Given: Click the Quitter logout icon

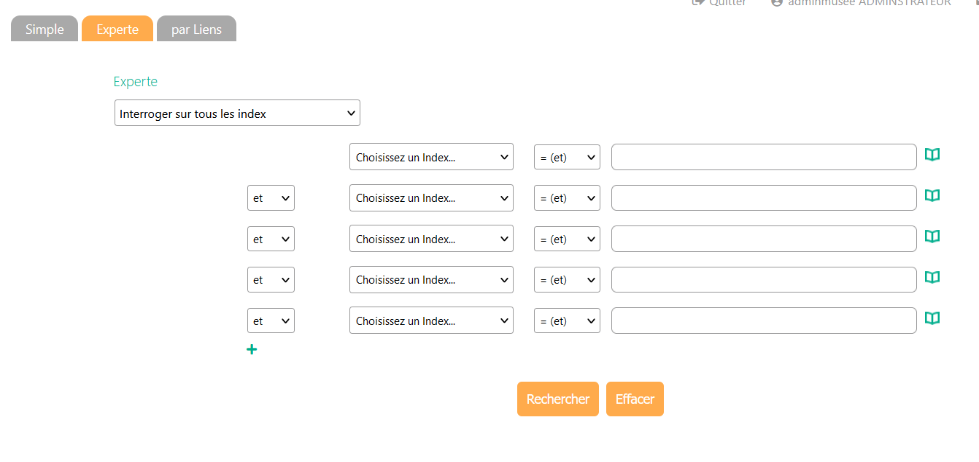Looking at the screenshot, I should coord(698,3).
